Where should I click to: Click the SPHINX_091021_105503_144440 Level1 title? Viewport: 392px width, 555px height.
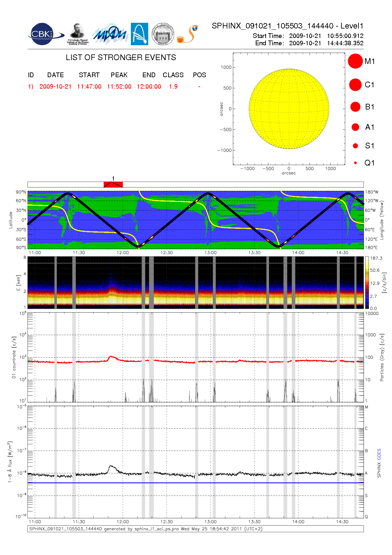(287, 26)
